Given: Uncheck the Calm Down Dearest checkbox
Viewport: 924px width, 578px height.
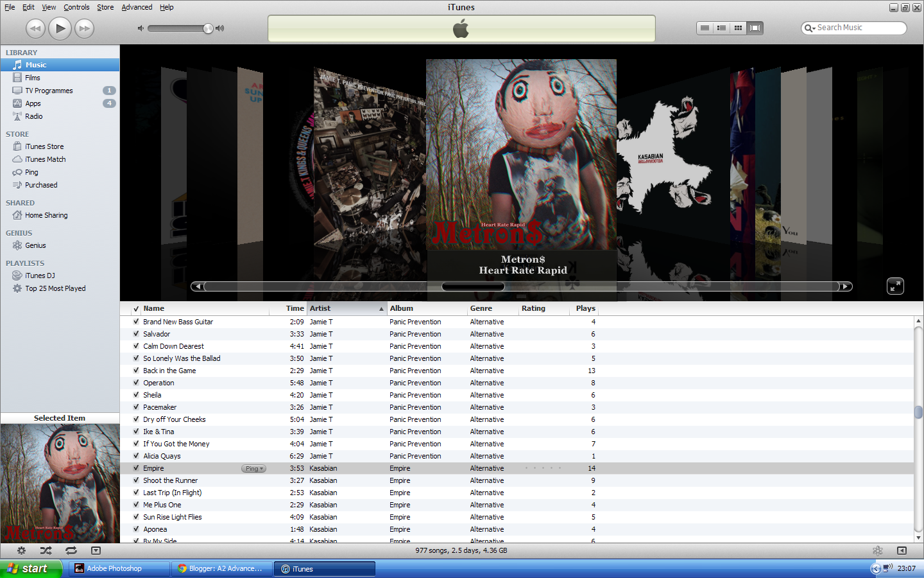Looking at the screenshot, I should [136, 346].
